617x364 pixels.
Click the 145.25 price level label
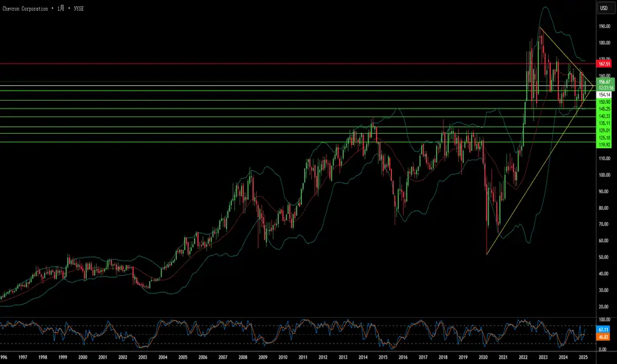click(x=604, y=109)
